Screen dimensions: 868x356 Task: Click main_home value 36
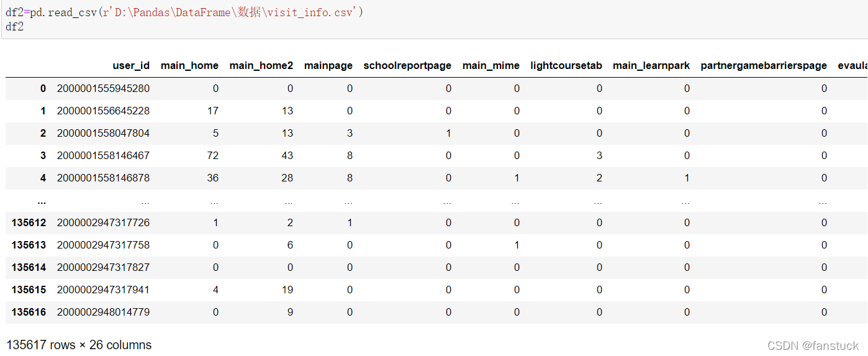[212, 178]
